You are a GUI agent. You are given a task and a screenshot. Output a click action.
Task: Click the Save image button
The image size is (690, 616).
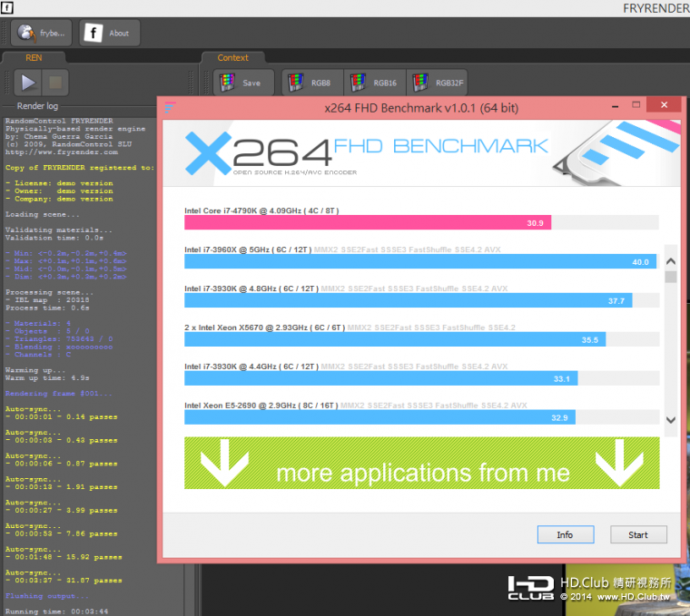241,83
